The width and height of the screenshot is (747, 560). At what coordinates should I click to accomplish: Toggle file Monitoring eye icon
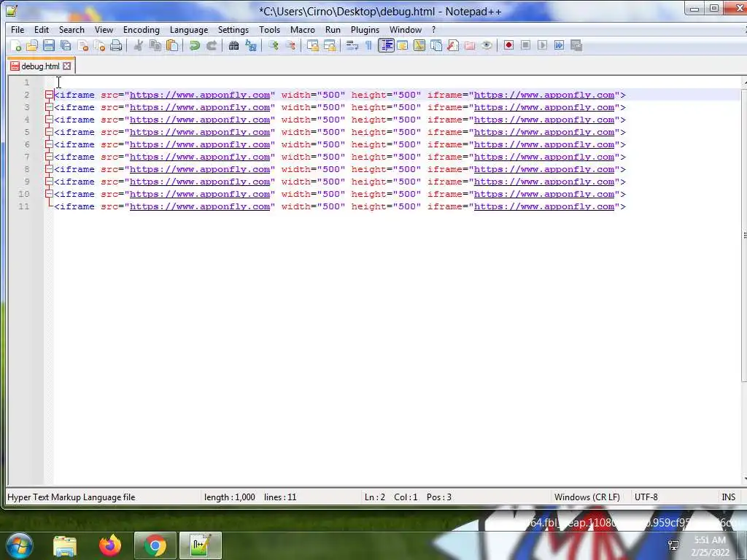(487, 46)
